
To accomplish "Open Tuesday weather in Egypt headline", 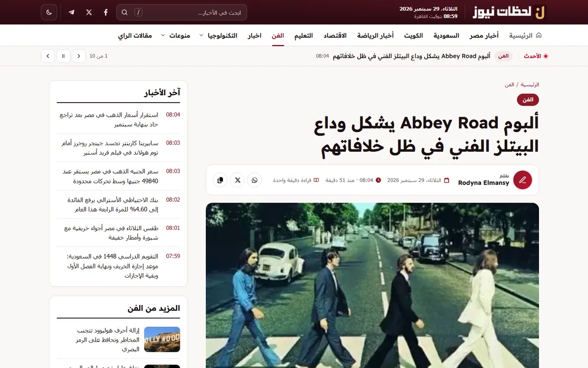I will pyautogui.click(x=111, y=233).
